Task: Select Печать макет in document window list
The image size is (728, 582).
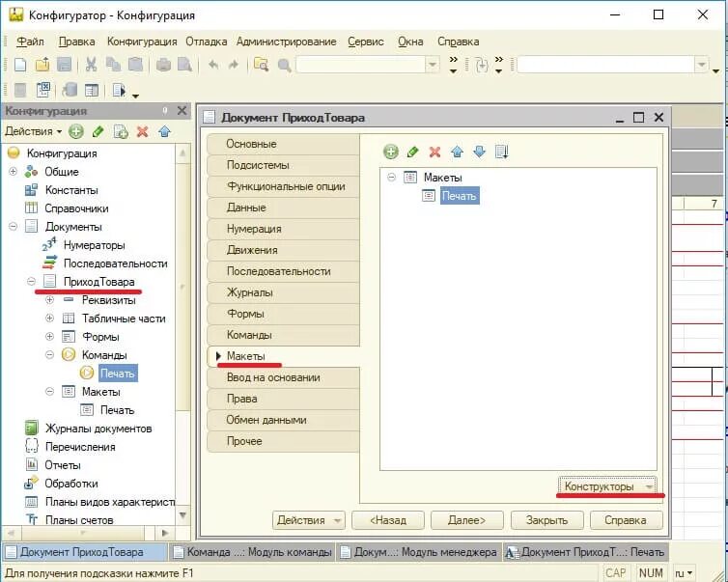Action: tap(460, 196)
